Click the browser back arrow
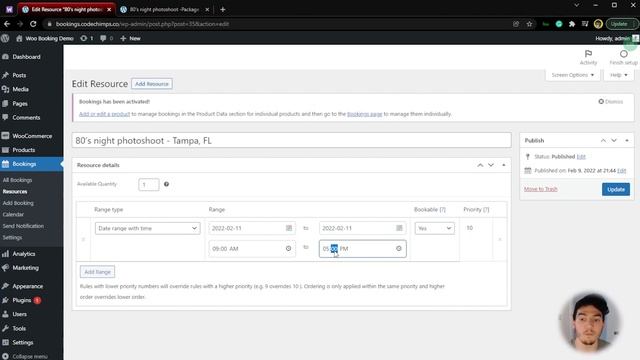The image size is (640, 360). coord(7,24)
